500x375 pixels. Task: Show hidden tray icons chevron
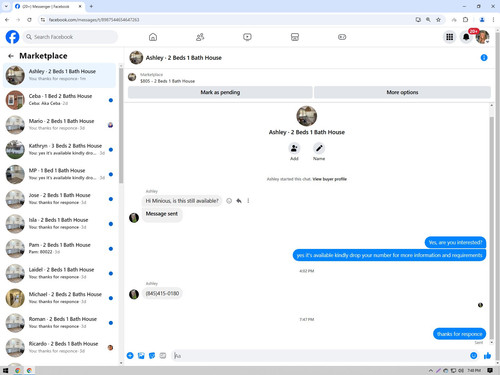click(x=431, y=370)
